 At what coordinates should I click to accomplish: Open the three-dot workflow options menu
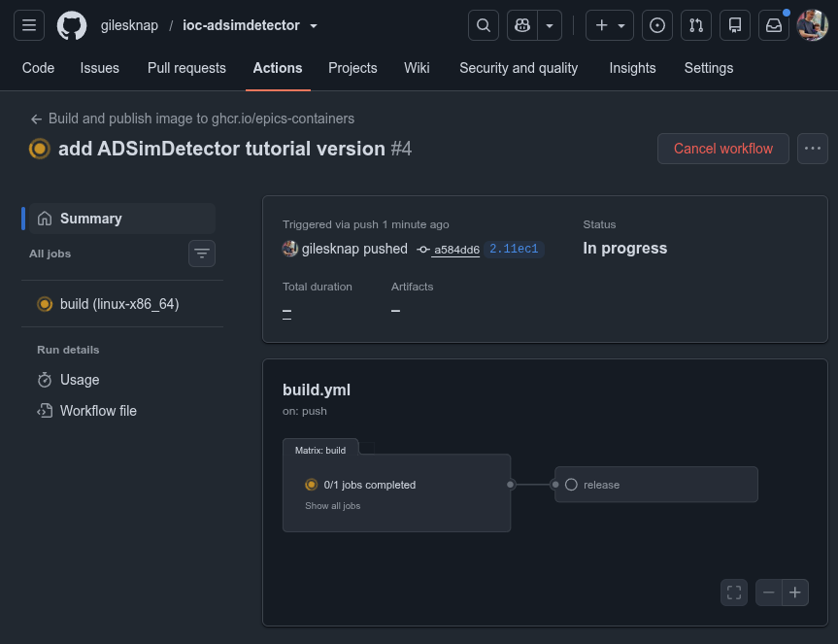coord(813,149)
